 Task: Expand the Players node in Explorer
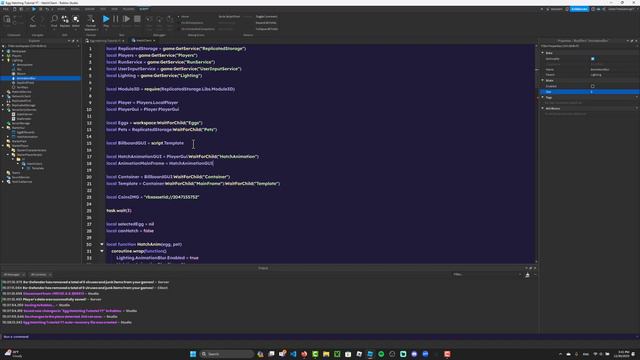tap(3, 56)
